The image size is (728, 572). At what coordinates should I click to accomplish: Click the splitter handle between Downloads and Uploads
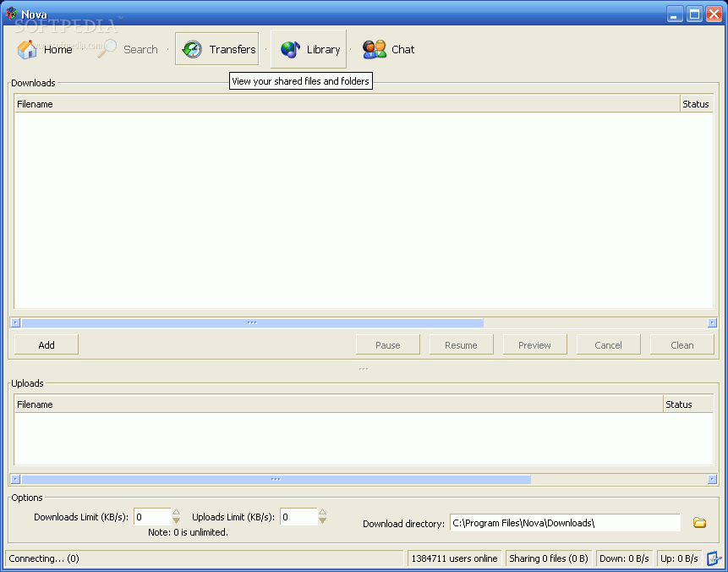point(364,369)
